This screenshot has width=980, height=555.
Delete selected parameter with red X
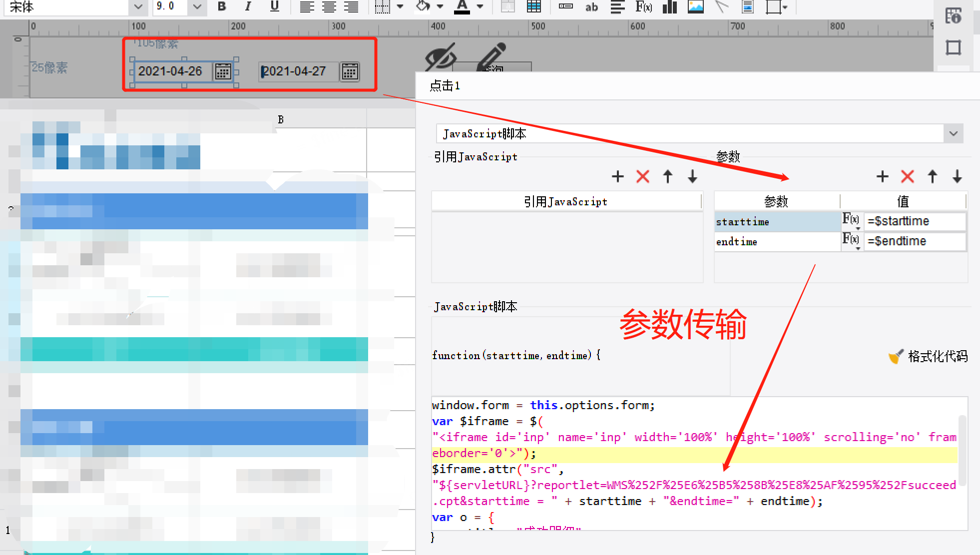click(x=908, y=176)
